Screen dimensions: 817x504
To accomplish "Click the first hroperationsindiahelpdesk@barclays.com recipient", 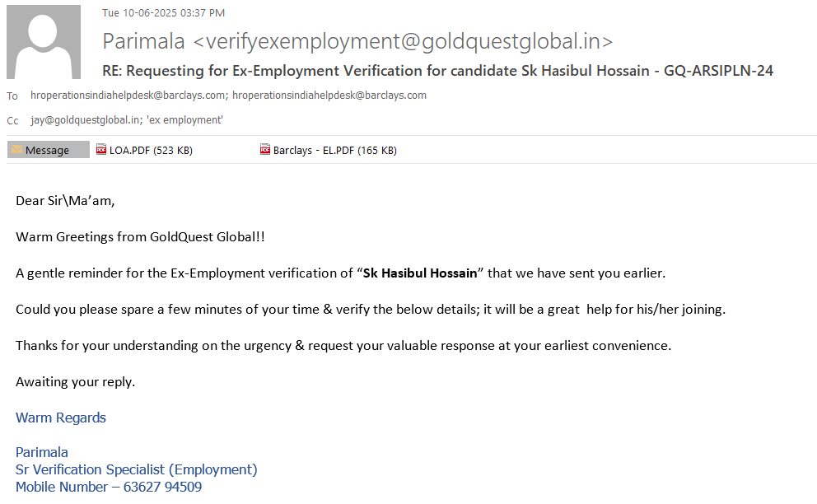I will 128,96.
